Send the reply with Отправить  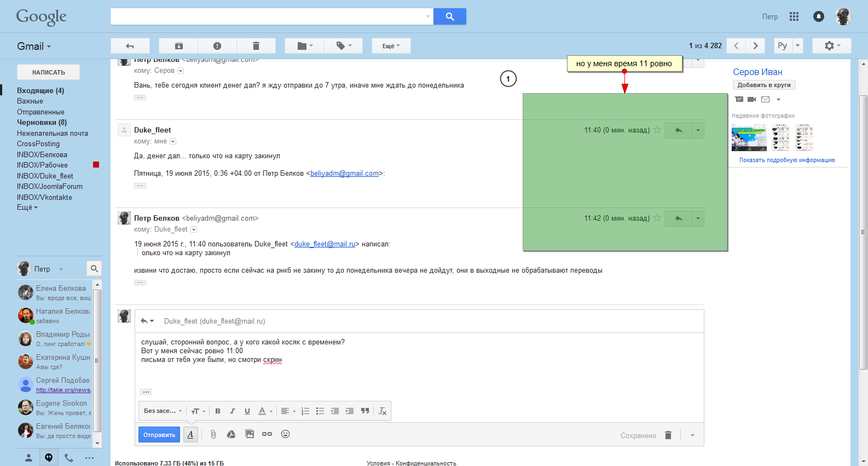[159, 435]
